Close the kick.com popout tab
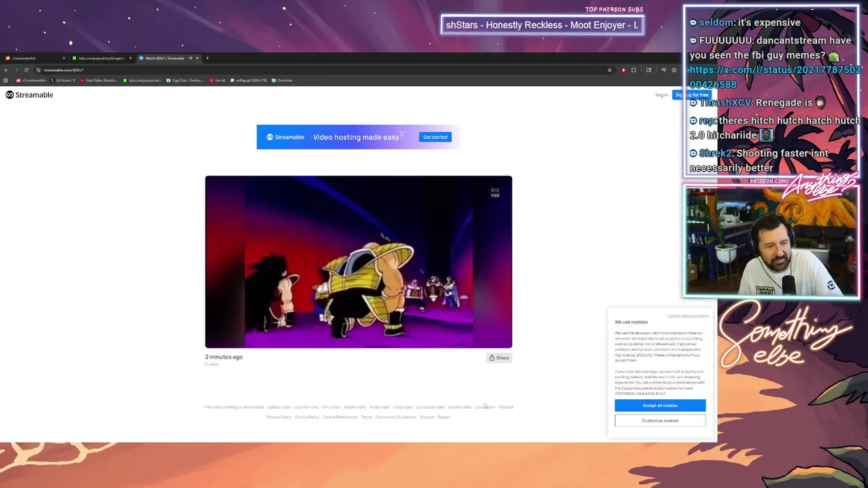 click(x=130, y=58)
